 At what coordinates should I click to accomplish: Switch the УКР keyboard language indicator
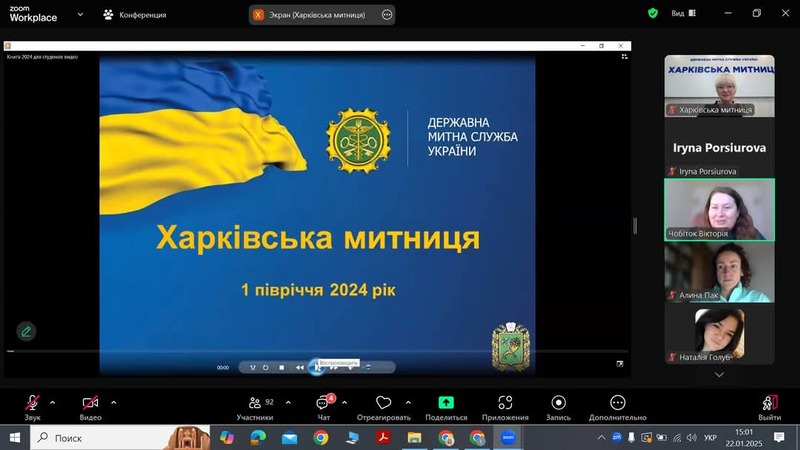tap(710, 438)
